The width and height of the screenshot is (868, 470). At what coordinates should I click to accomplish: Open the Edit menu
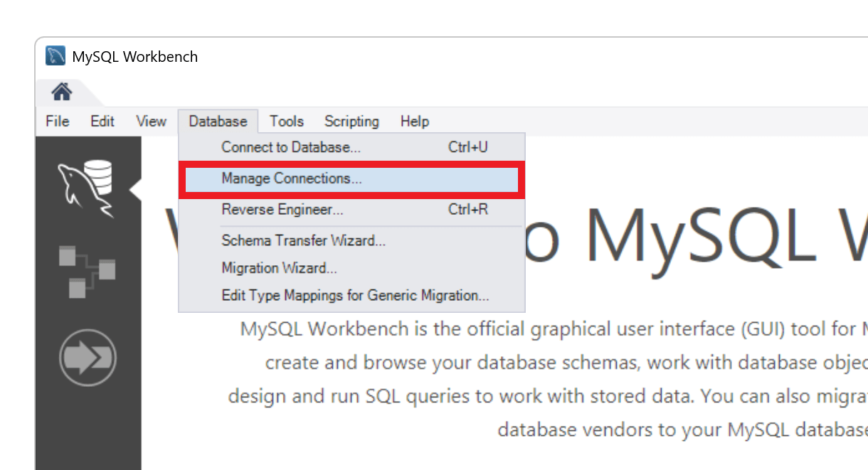click(x=102, y=122)
